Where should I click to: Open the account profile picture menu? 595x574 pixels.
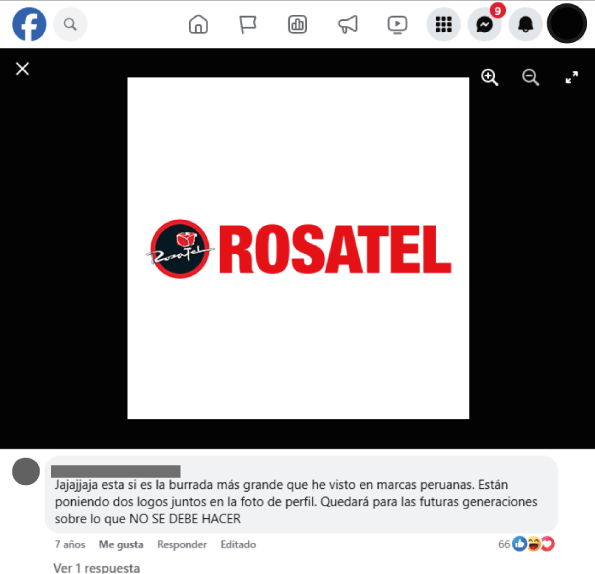(x=567, y=24)
